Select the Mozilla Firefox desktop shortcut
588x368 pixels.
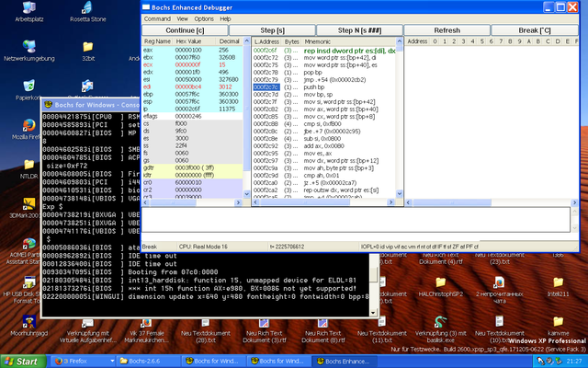pos(28,130)
